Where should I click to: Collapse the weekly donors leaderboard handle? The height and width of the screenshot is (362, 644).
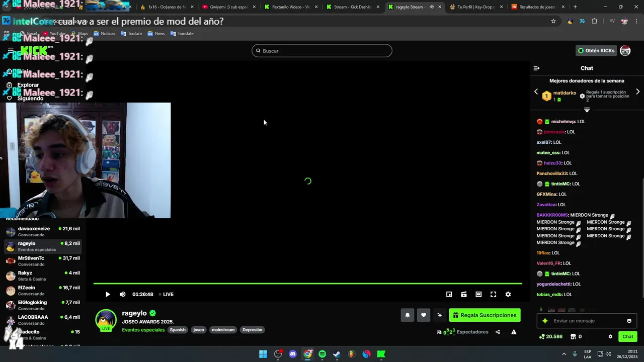(587, 110)
